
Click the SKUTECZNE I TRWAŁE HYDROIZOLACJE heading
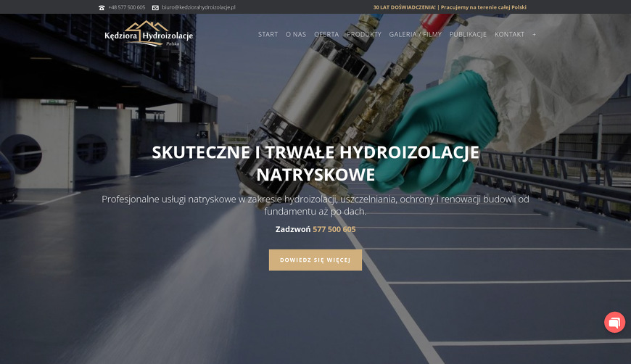pos(315,163)
